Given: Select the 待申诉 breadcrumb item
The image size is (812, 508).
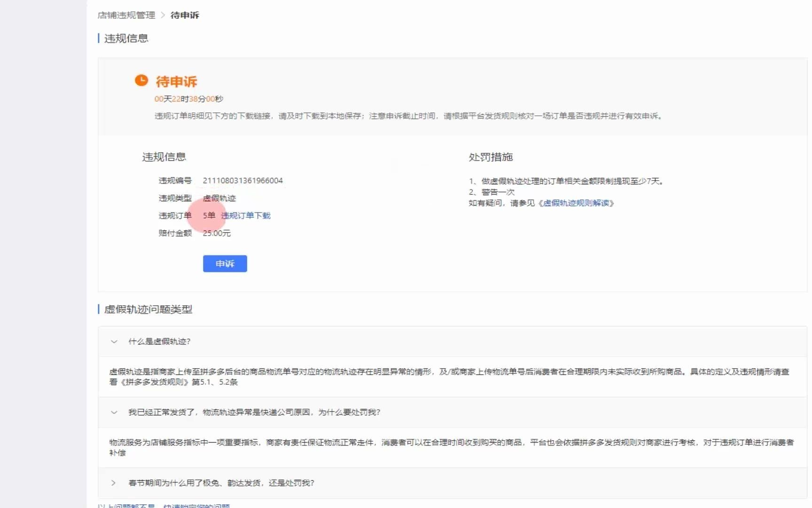Looking at the screenshot, I should 184,15.
